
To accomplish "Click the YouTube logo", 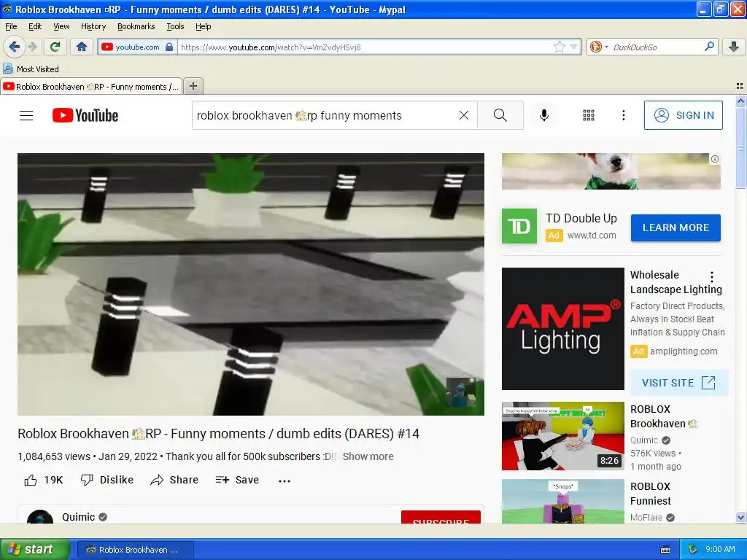I will (85, 115).
